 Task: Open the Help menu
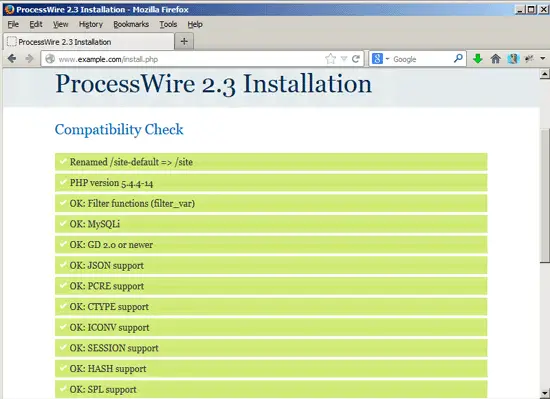[195, 24]
